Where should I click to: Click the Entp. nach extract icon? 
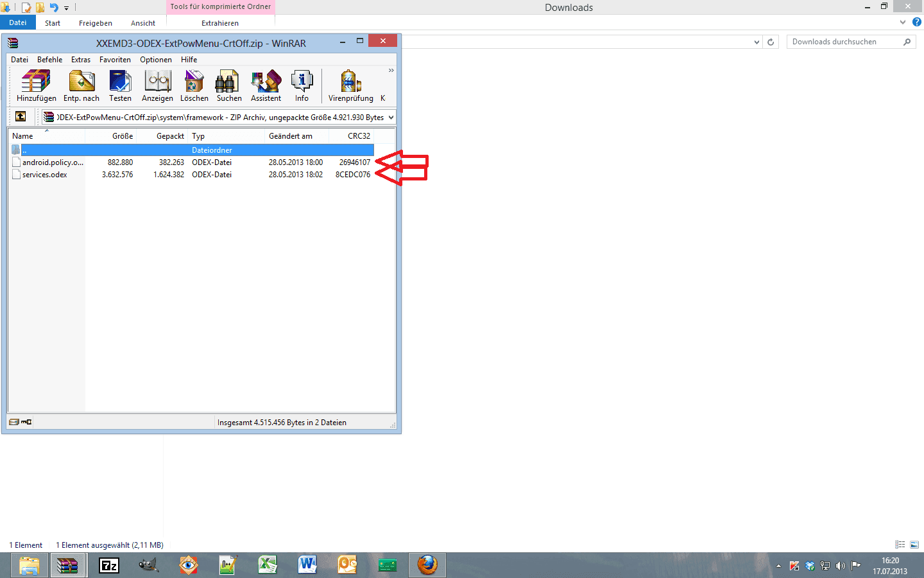[x=81, y=86]
